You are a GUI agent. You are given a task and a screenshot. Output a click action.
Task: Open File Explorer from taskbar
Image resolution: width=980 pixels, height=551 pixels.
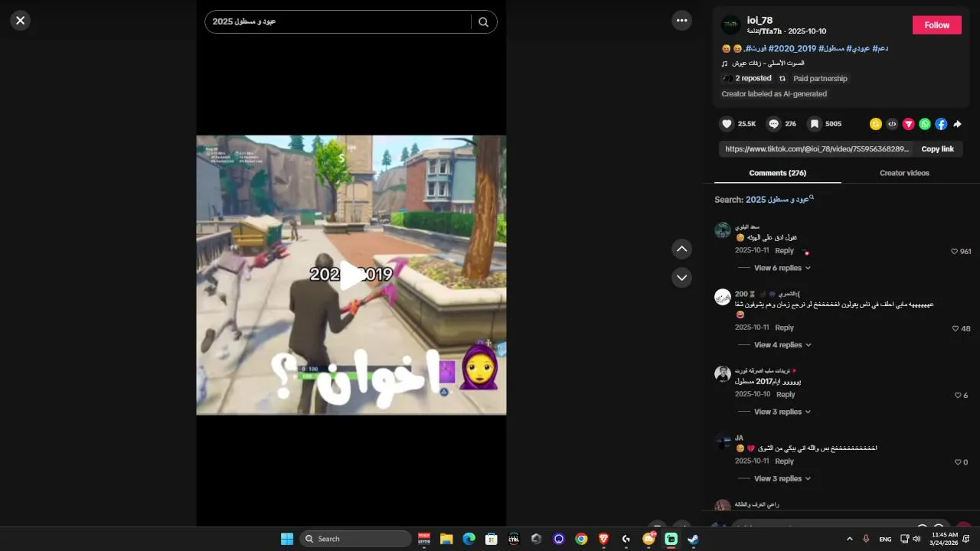446,539
